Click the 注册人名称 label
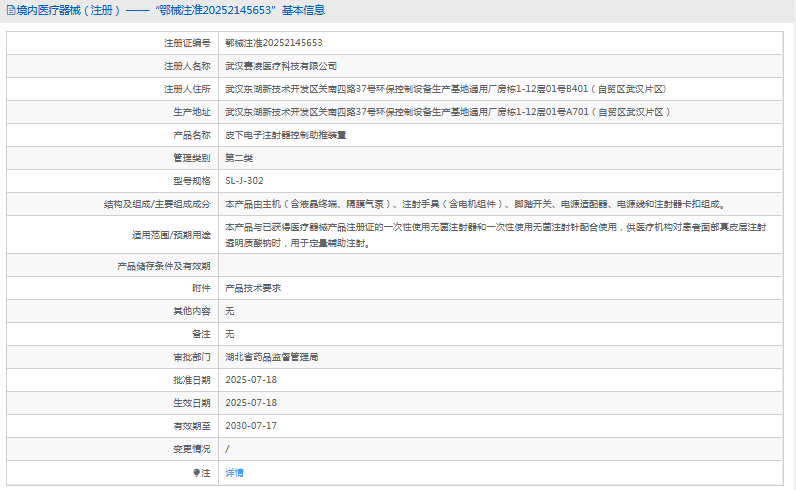796x490 pixels. (x=187, y=66)
